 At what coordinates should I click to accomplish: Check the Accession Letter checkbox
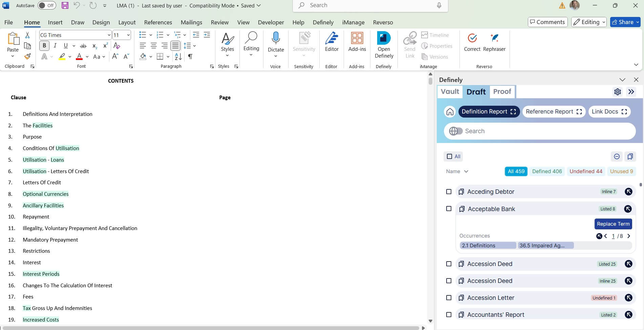click(x=449, y=298)
